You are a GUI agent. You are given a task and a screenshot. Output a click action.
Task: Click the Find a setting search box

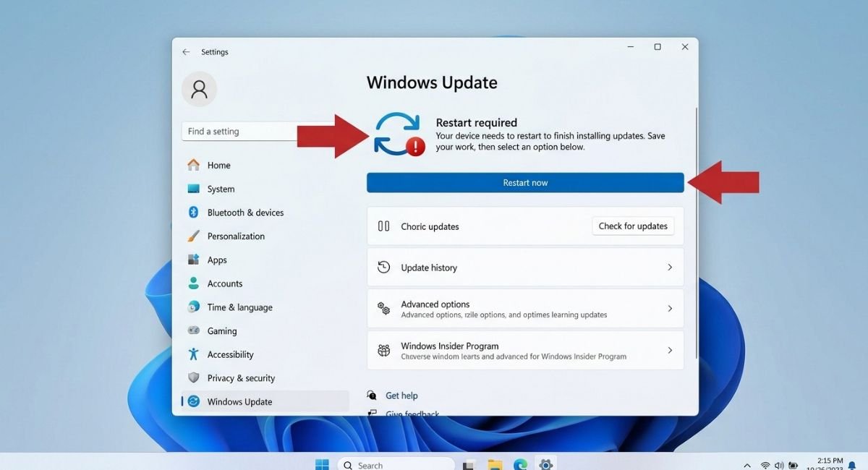[239, 131]
